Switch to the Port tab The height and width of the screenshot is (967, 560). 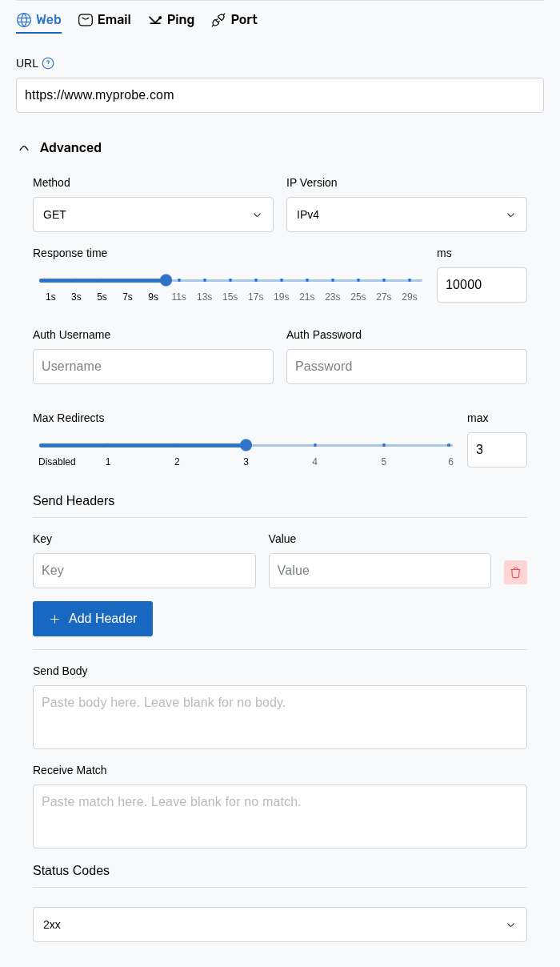(234, 19)
